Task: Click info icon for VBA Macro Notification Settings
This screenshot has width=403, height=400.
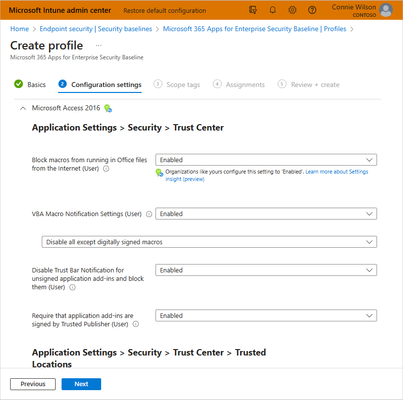Action: 149,214
